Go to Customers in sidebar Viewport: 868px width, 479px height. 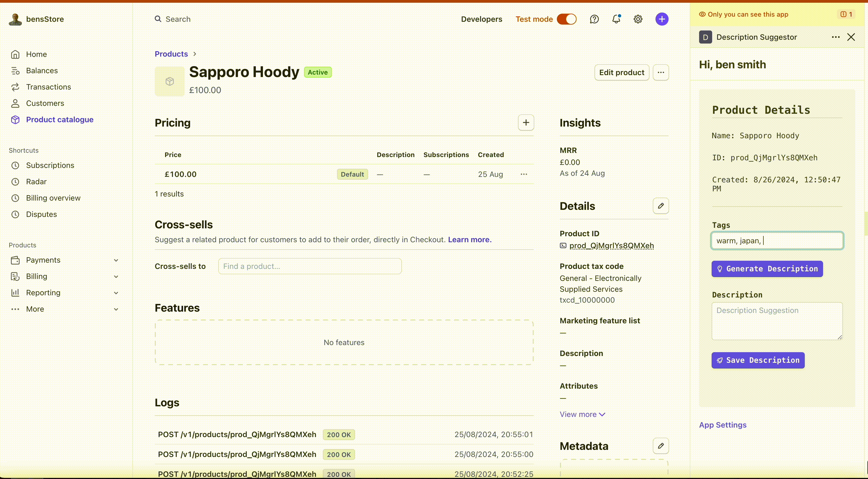click(45, 103)
